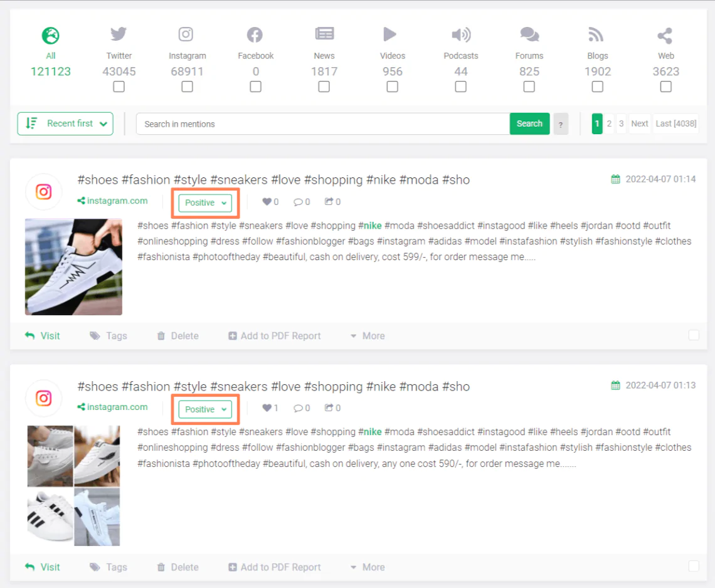Click the Videos play icon
Image resolution: width=715 pixels, height=588 pixels.
pos(390,34)
